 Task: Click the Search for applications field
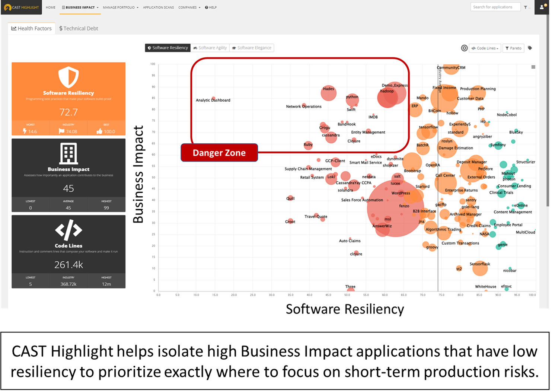pos(495,7)
